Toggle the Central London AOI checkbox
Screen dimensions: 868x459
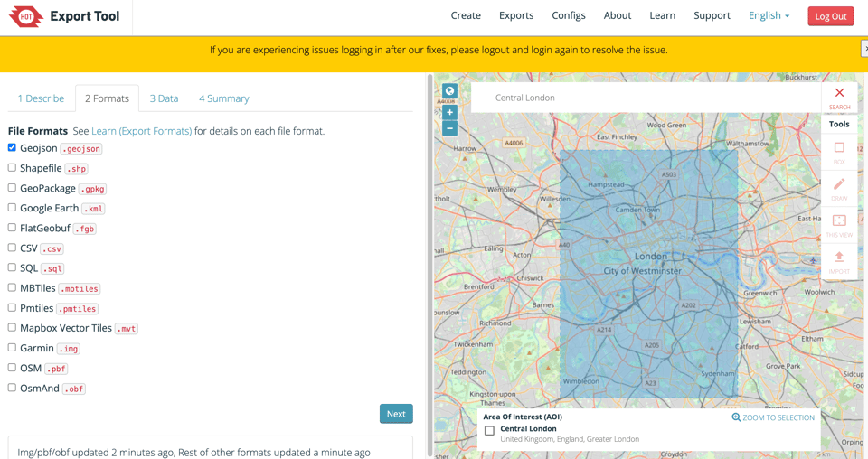click(489, 431)
